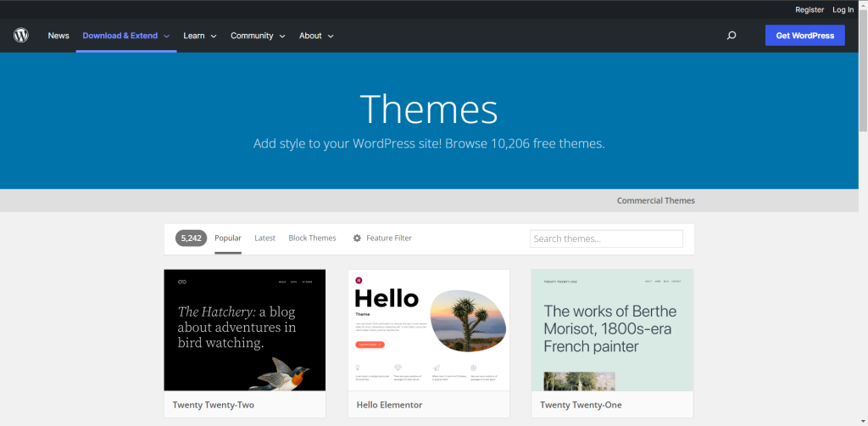Open the Learn menu
This screenshot has height=426, width=868.
200,36
